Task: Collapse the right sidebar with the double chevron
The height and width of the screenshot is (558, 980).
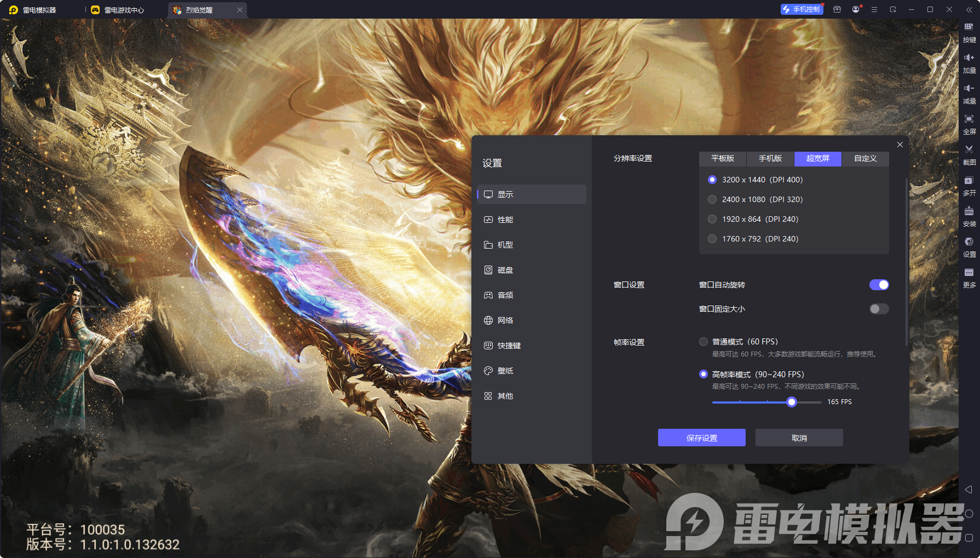Action: click(969, 9)
